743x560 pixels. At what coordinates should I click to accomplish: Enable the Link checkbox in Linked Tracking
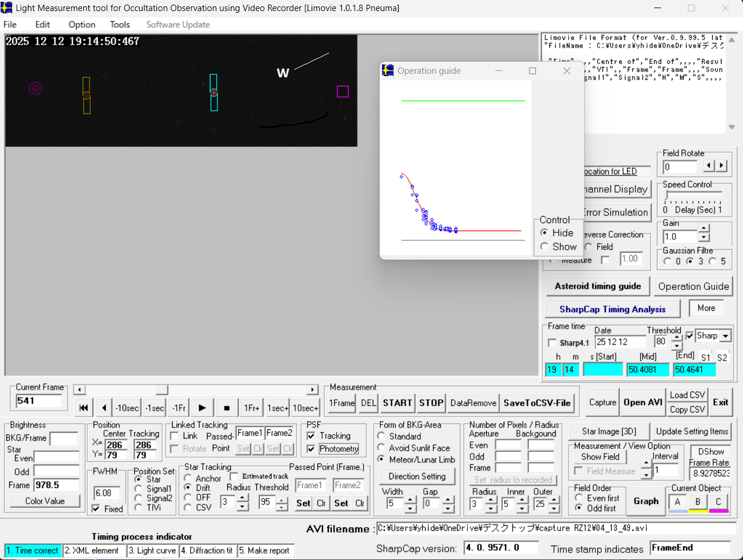tap(174, 436)
